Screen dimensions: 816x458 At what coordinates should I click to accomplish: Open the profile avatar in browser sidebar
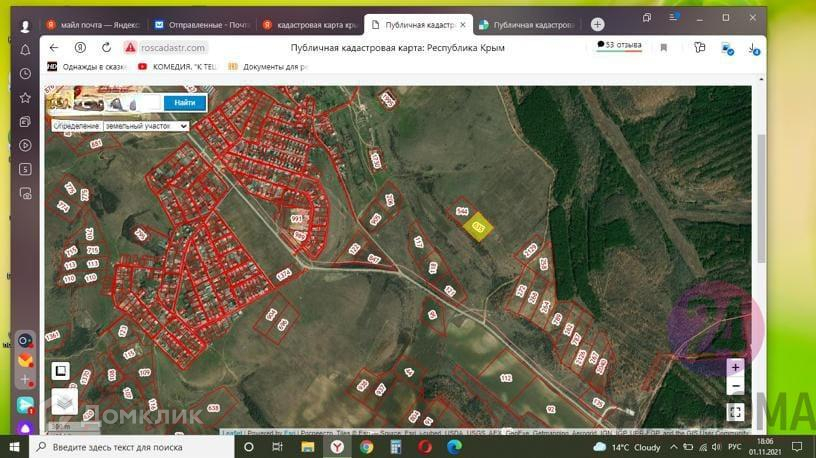click(25, 26)
